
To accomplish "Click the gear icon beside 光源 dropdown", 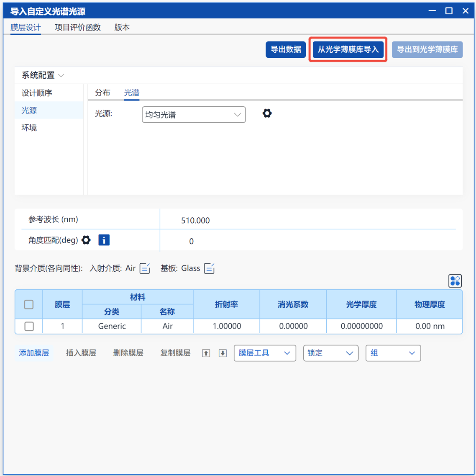I will tap(267, 113).
